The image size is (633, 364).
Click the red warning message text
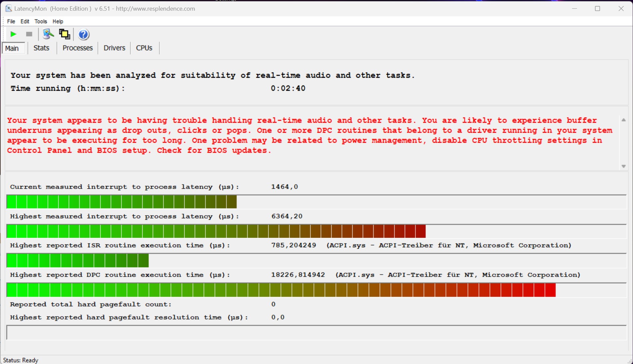[x=310, y=135]
